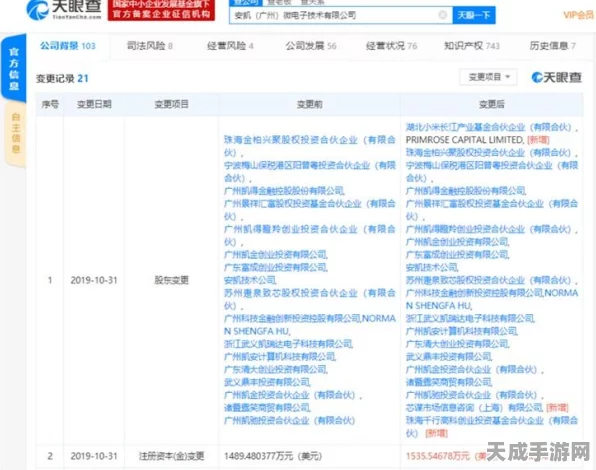596x470 pixels.
Task: Switch to the 经营状况 76 tab
Action: (x=391, y=46)
